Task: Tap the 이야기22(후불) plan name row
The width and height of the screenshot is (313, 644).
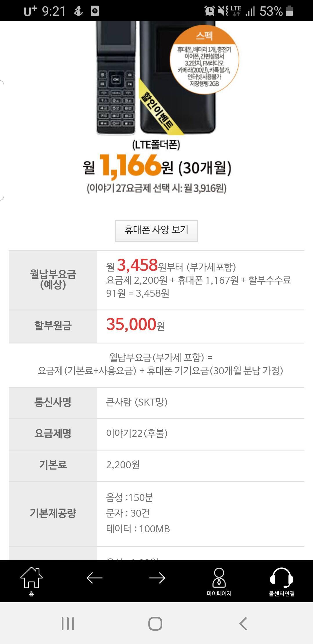Action: coord(137,433)
